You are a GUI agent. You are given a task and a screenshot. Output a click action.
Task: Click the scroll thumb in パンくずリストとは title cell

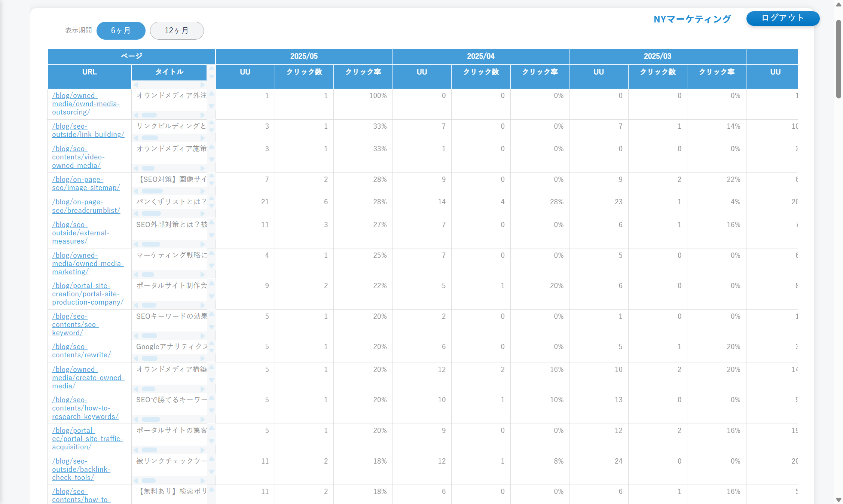[x=151, y=214]
